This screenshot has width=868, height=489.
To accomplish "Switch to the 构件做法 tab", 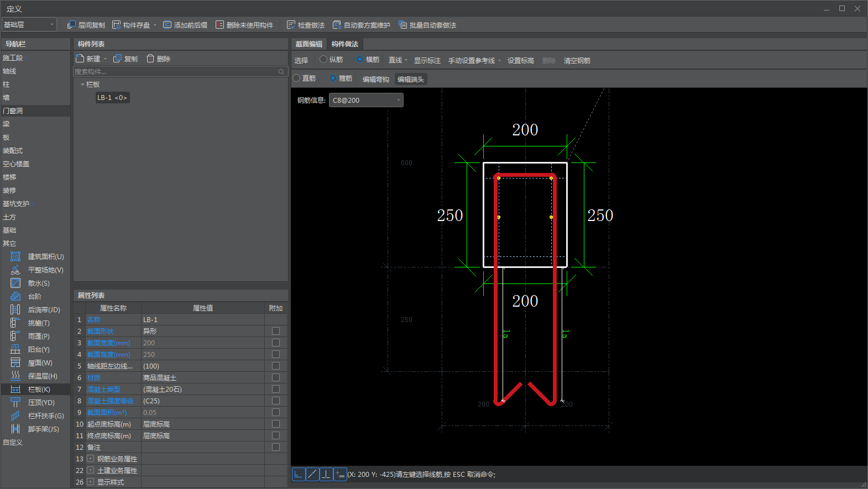I will (x=345, y=44).
